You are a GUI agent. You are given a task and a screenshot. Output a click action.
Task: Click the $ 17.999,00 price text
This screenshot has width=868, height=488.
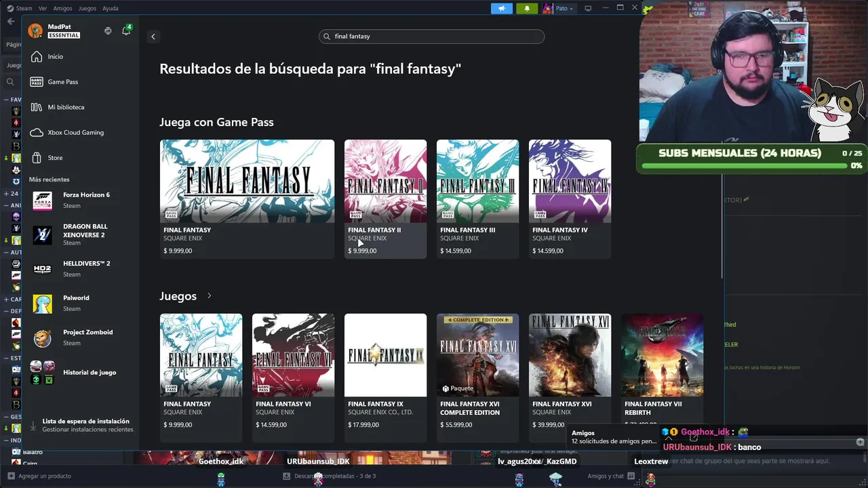(x=363, y=425)
